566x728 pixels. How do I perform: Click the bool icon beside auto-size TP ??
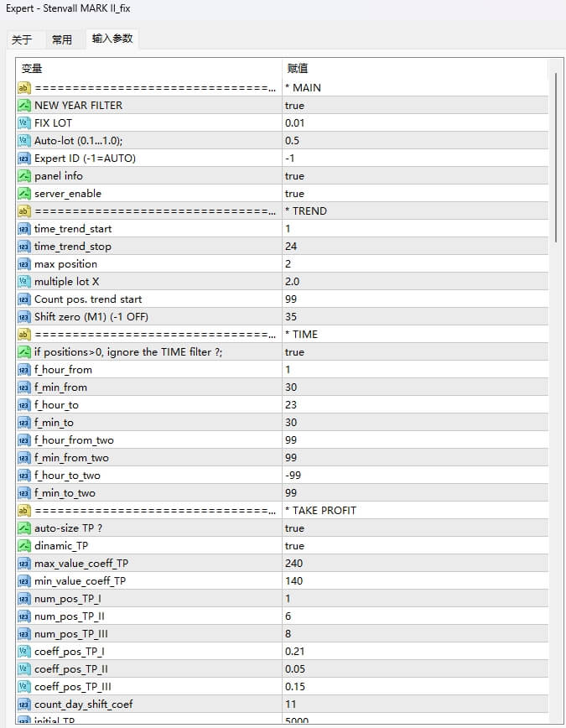[x=24, y=528]
